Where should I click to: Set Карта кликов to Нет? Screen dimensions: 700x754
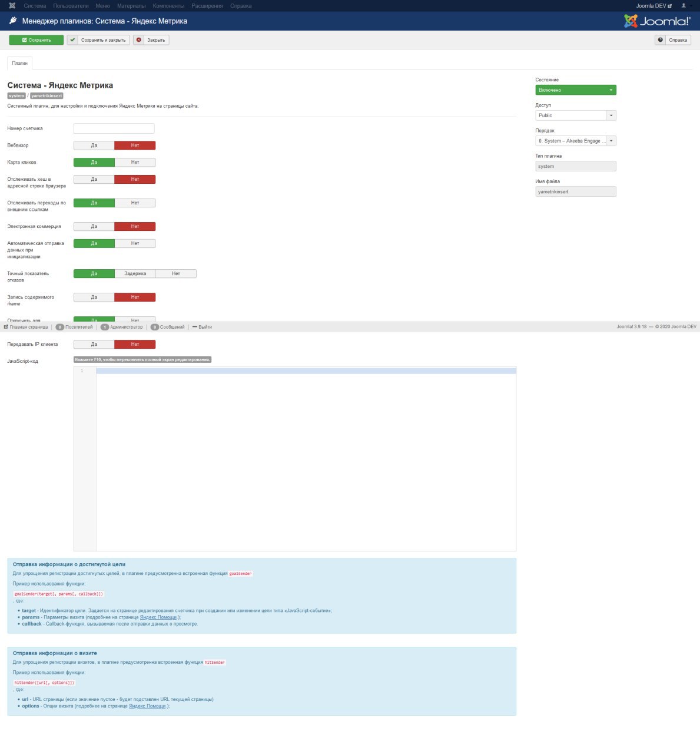[135, 162]
